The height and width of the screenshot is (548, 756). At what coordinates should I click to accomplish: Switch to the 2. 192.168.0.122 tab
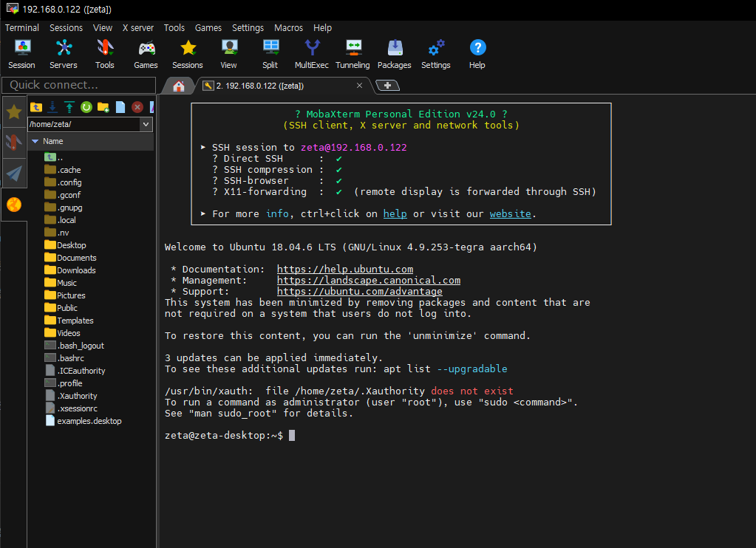pyautogui.click(x=285, y=86)
